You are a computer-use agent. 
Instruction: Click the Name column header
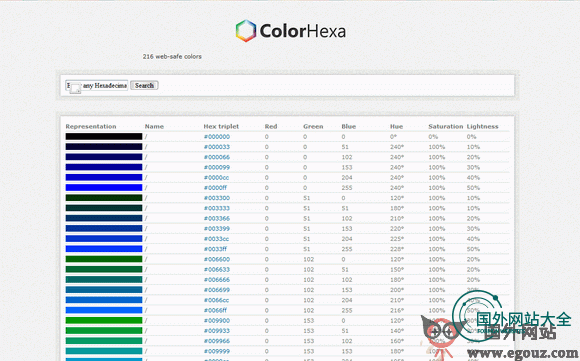pos(154,126)
